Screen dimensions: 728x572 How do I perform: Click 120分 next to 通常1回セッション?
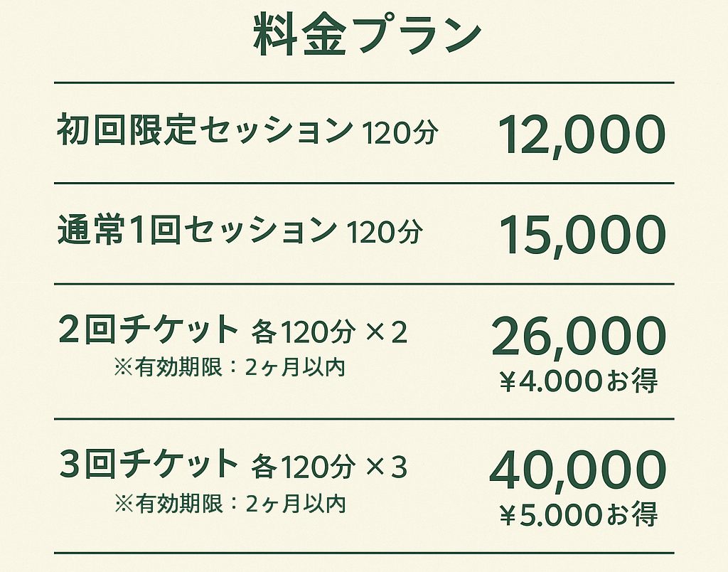[x=384, y=232]
